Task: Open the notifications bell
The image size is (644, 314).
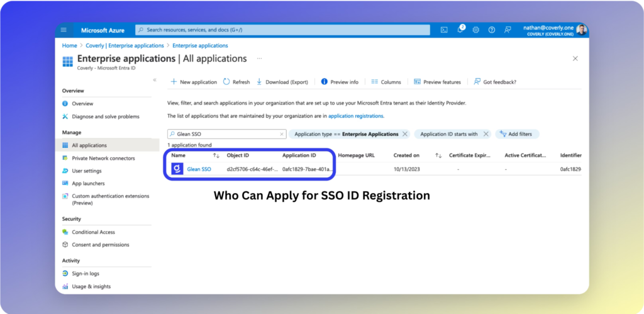Action: pos(460,30)
